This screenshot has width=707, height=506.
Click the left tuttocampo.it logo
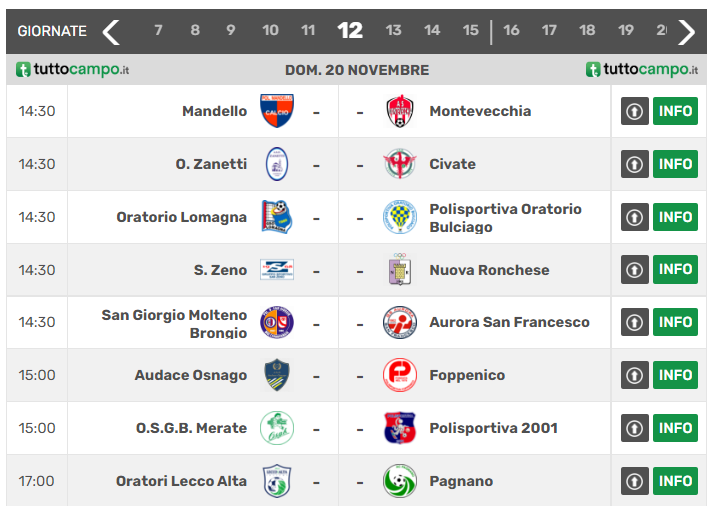pos(73,70)
